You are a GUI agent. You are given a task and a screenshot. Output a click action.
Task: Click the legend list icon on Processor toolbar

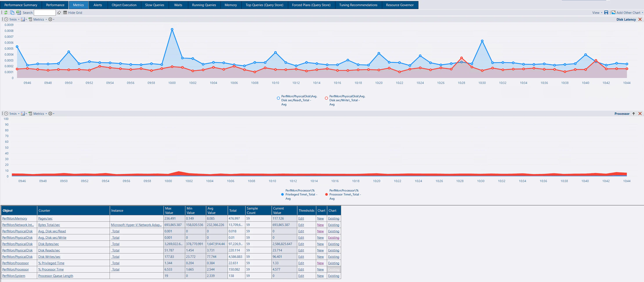[x=23, y=114]
